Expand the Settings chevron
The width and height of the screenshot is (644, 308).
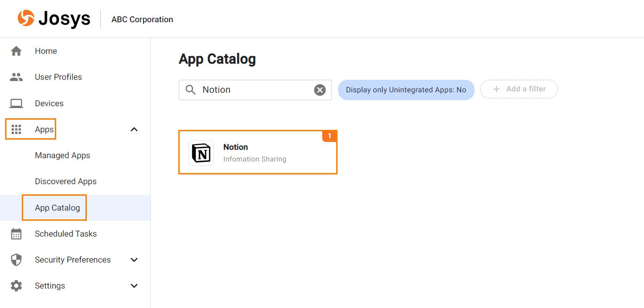pos(134,286)
